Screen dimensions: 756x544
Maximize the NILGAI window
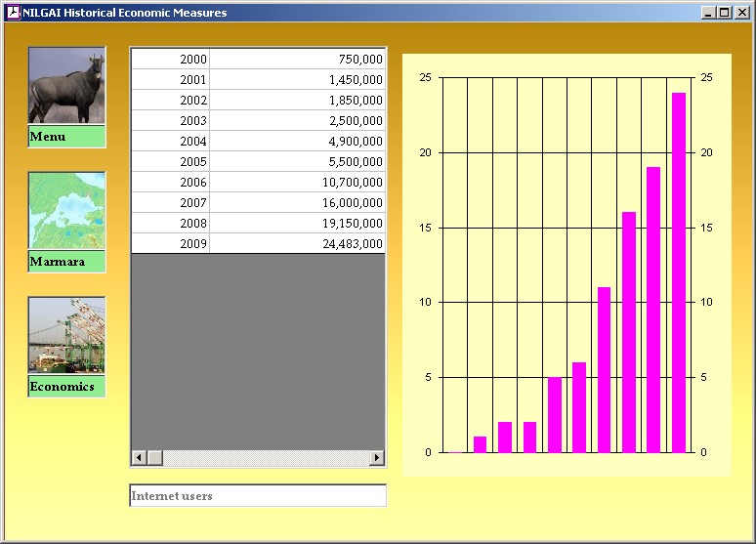(724, 13)
